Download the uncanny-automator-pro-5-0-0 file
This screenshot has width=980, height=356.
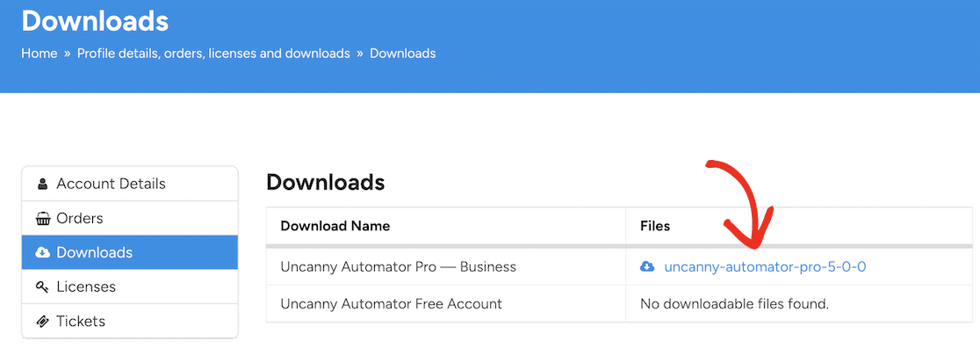pos(765,266)
